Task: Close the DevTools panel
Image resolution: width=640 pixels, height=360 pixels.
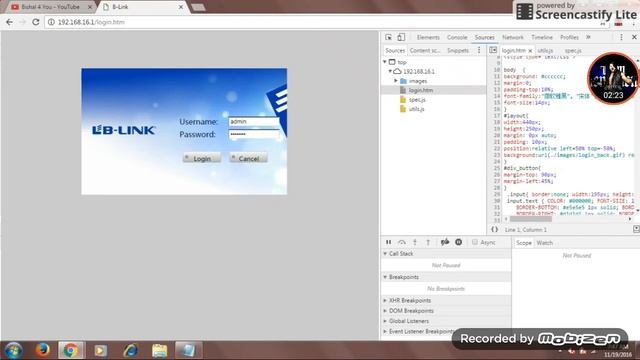Action: pyautogui.click(x=634, y=37)
